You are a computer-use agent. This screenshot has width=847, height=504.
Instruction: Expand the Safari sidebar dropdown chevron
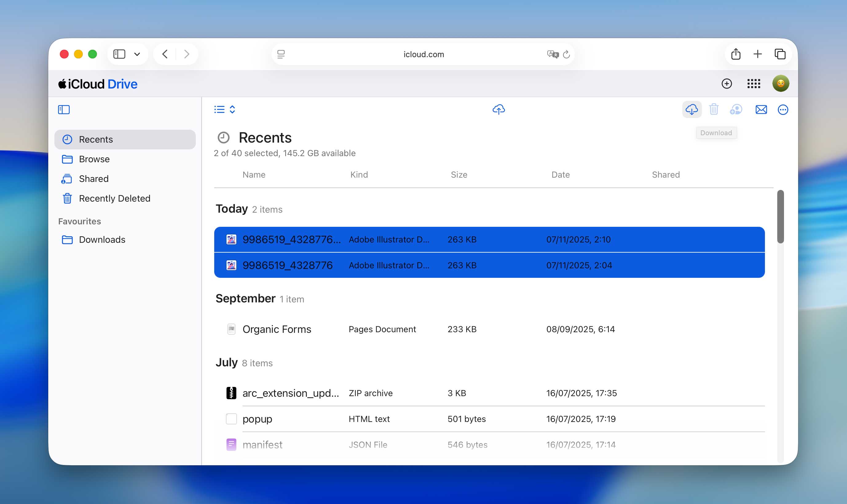(137, 54)
